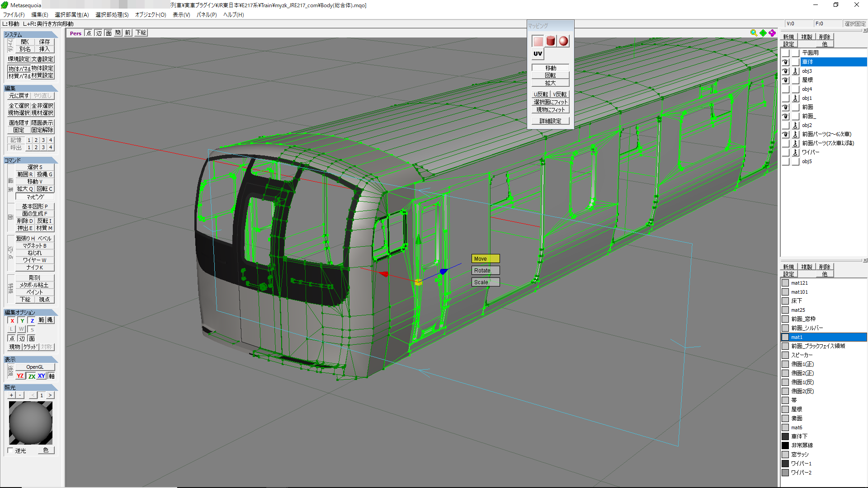Choose the cylinder mapping icon
The width and height of the screenshot is (868, 488).
coord(550,41)
